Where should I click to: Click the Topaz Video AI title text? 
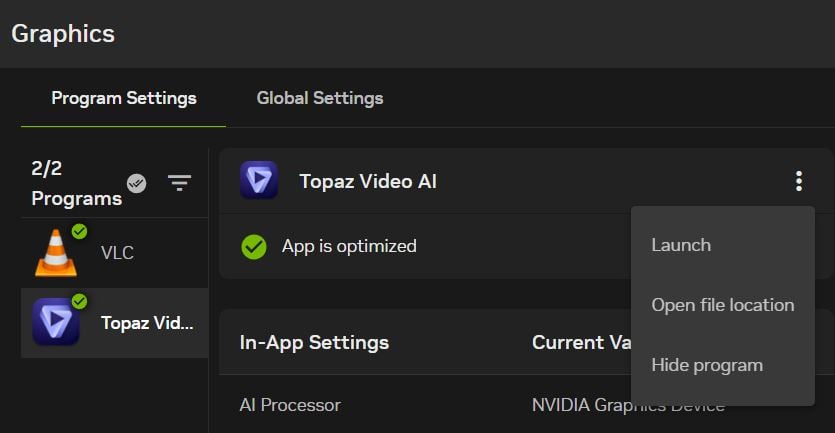pyautogui.click(x=368, y=181)
